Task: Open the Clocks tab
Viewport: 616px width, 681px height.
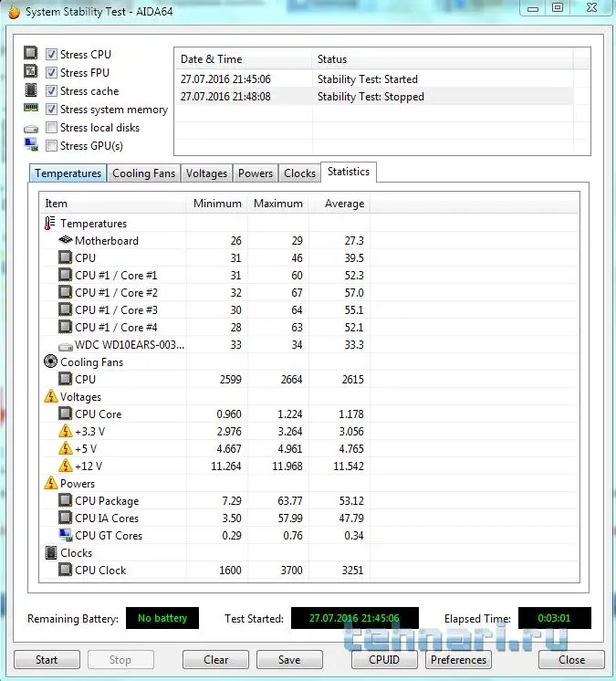Action: (299, 173)
